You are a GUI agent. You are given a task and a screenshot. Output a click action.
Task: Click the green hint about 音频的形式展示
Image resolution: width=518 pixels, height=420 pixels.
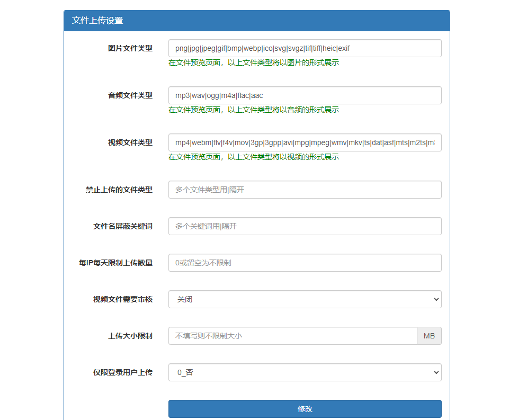point(254,110)
